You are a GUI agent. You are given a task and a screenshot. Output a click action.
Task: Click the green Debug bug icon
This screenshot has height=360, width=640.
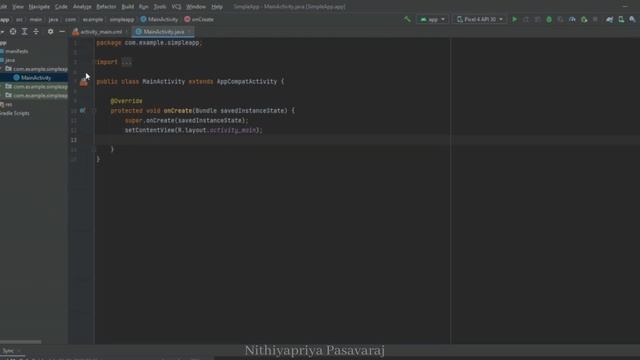coord(549,19)
